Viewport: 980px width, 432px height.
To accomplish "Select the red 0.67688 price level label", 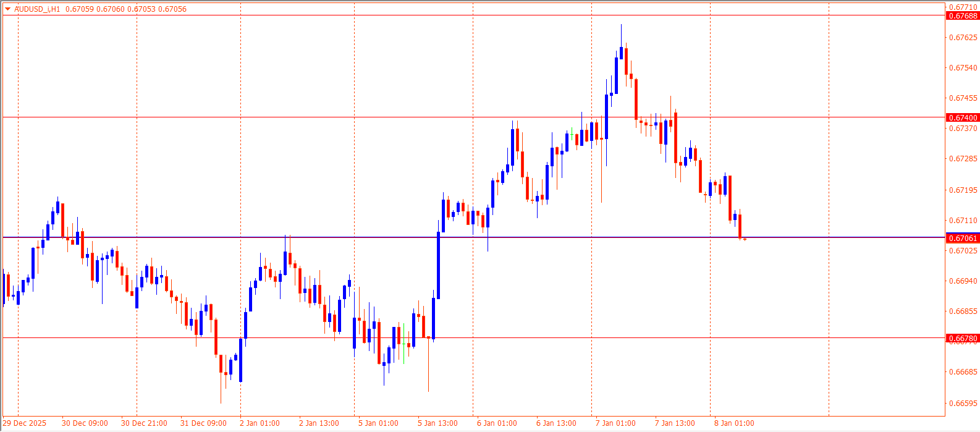I will pos(963,15).
